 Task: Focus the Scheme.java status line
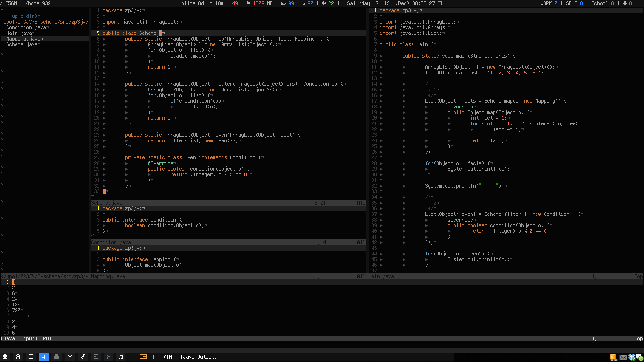click(x=228, y=203)
